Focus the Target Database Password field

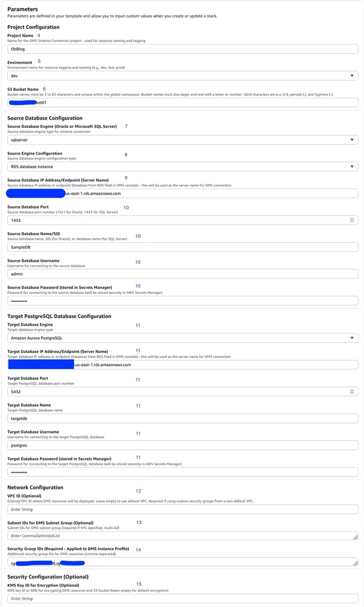[x=183, y=472]
